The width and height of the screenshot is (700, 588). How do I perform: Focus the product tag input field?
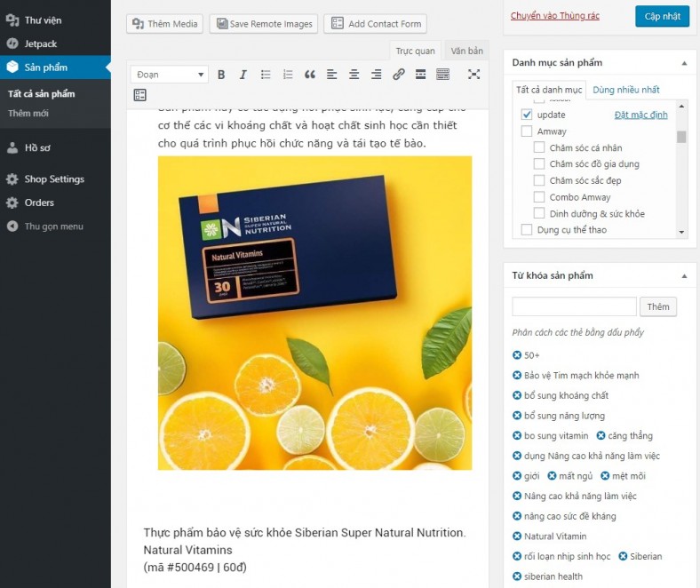[x=574, y=306]
